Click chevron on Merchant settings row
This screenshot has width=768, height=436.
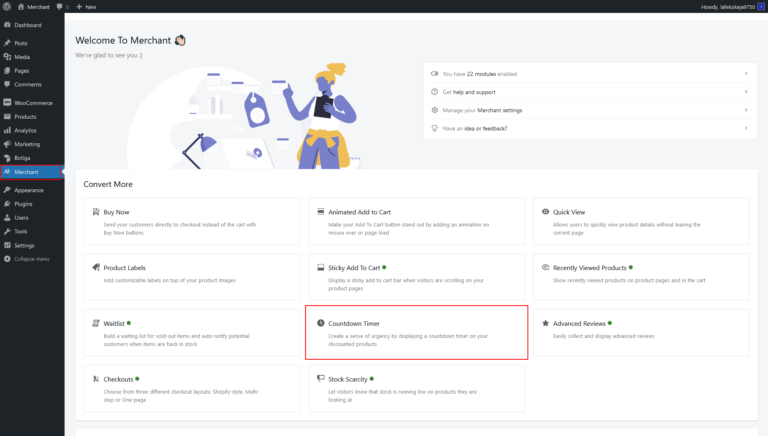(746, 110)
